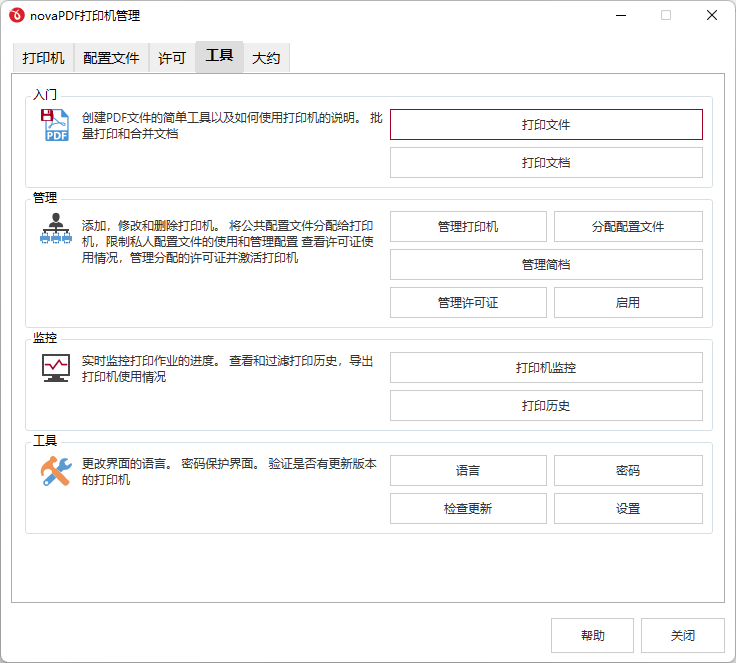This screenshot has height=663, width=736.
Task: Click the 密码 button
Action: click(x=628, y=470)
